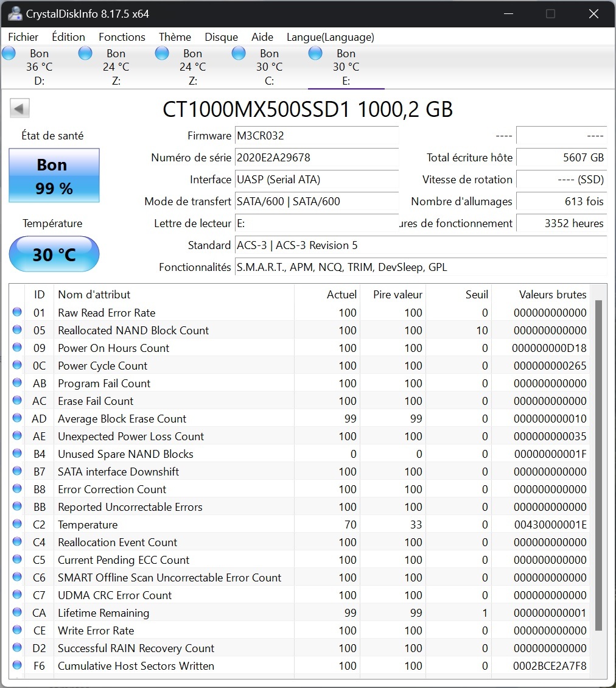Click the Valeurs brutes column header
616x688 pixels.
(552, 295)
